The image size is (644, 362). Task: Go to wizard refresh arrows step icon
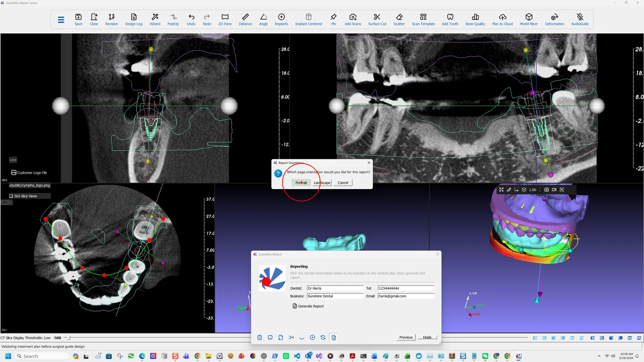point(323,338)
